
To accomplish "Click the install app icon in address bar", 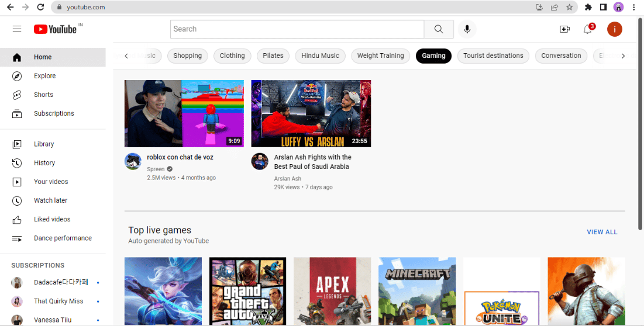I will tap(540, 7).
